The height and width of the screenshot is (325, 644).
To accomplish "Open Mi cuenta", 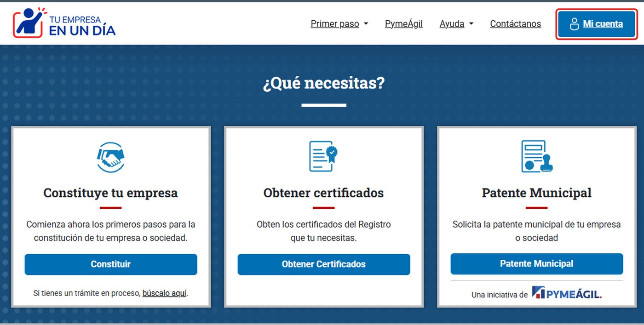I will coord(597,24).
